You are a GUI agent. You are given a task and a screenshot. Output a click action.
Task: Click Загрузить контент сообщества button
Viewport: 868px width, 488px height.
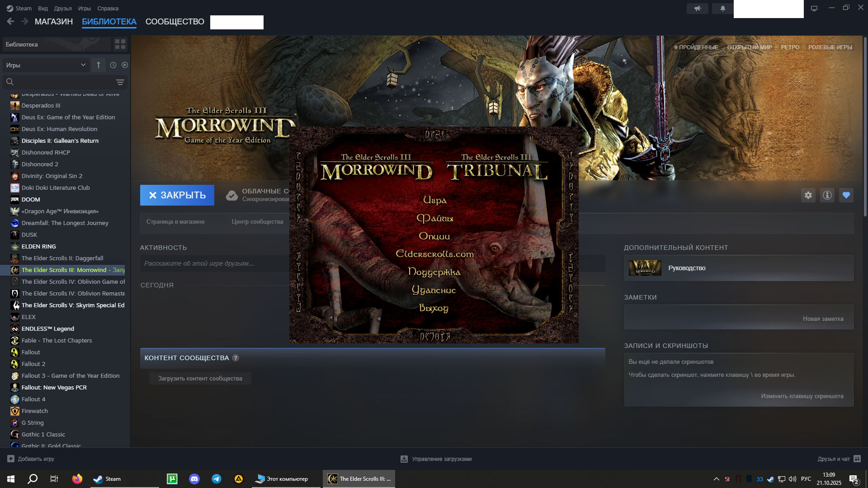coord(200,379)
